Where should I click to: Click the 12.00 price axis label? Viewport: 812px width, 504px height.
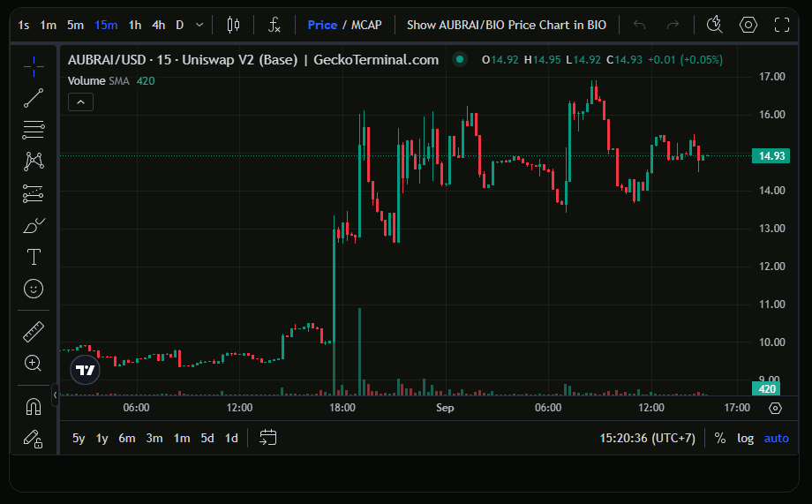pyautogui.click(x=772, y=267)
